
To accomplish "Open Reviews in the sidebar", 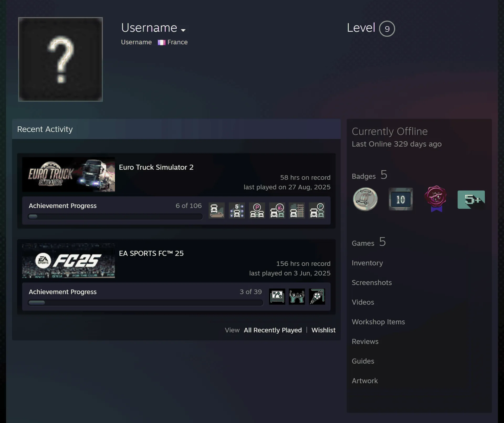I will click(x=365, y=341).
